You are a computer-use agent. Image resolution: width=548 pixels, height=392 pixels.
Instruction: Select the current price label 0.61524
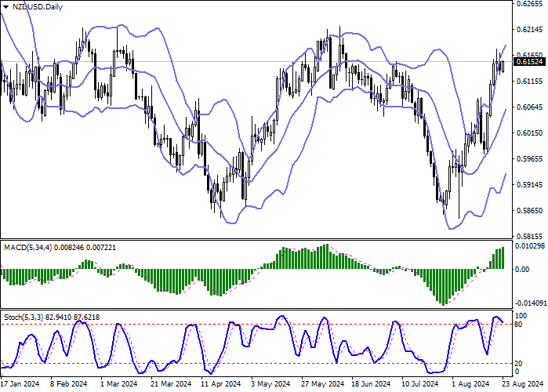click(530, 62)
